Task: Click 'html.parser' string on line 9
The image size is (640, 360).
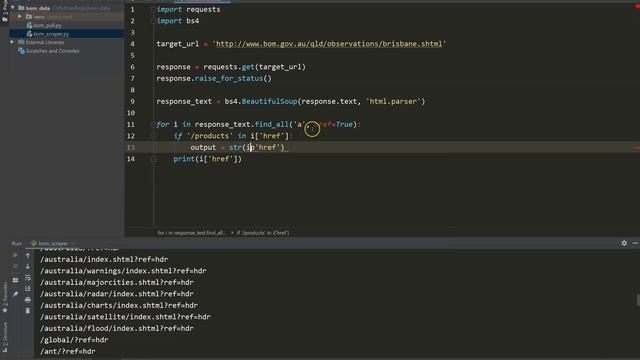Action: coord(393,101)
